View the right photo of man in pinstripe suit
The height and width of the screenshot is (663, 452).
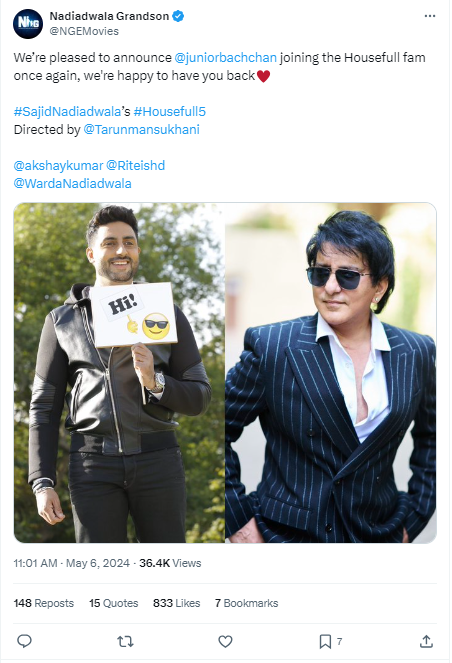tap(331, 373)
